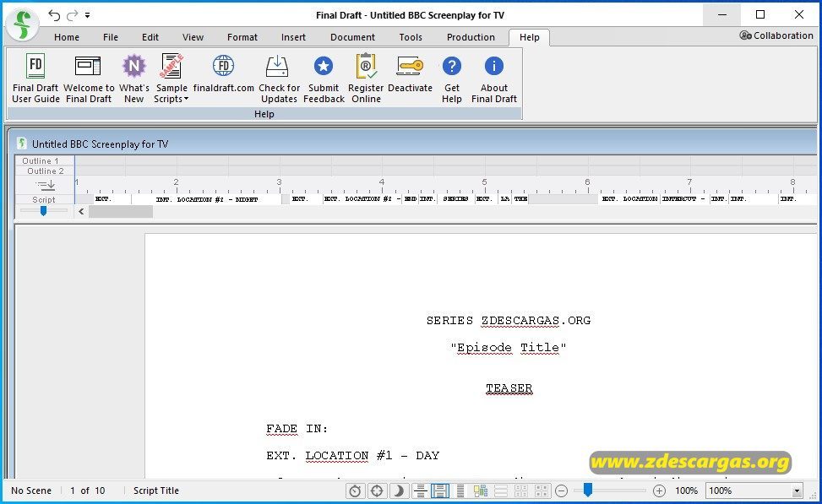The width and height of the screenshot is (822, 504).
Task: Click the Deactivate key icon
Action: [x=410, y=67]
